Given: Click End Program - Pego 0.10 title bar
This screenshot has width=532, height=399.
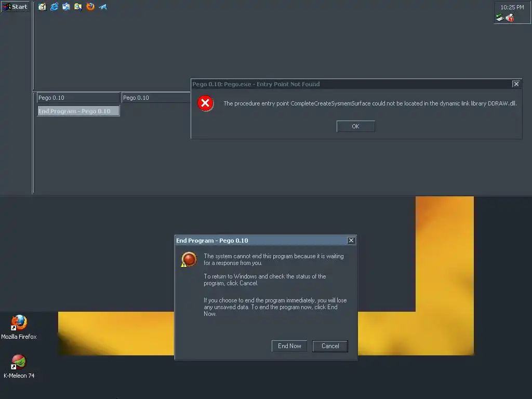Looking at the screenshot, I should [x=261, y=241].
